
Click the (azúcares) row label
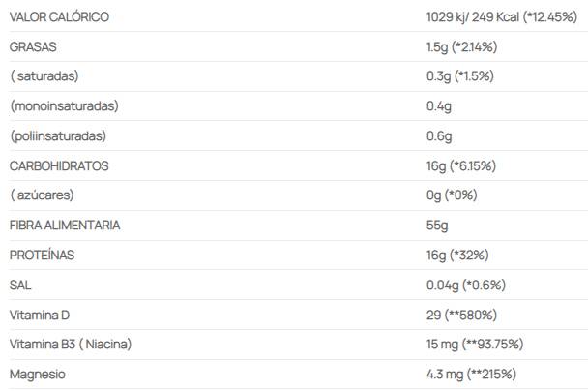(x=42, y=195)
